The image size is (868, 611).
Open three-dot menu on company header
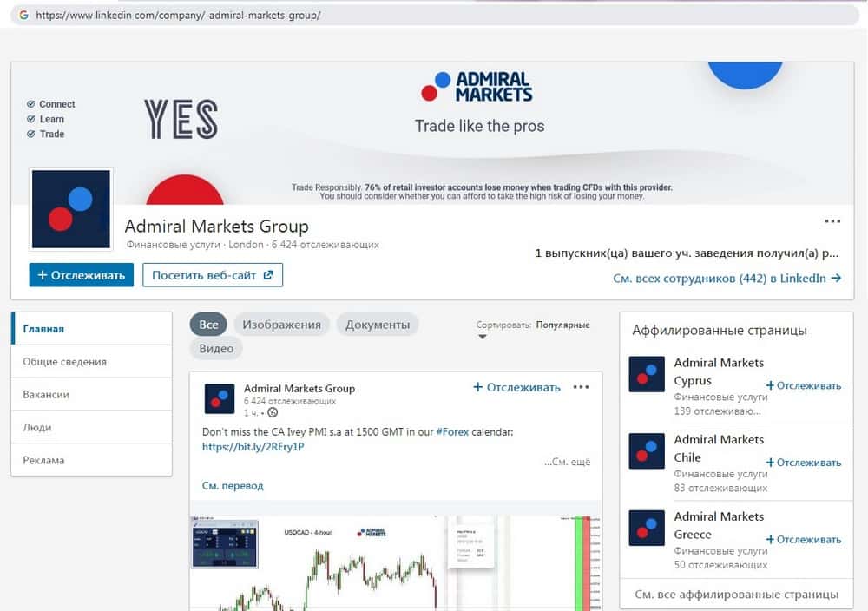pyautogui.click(x=832, y=220)
